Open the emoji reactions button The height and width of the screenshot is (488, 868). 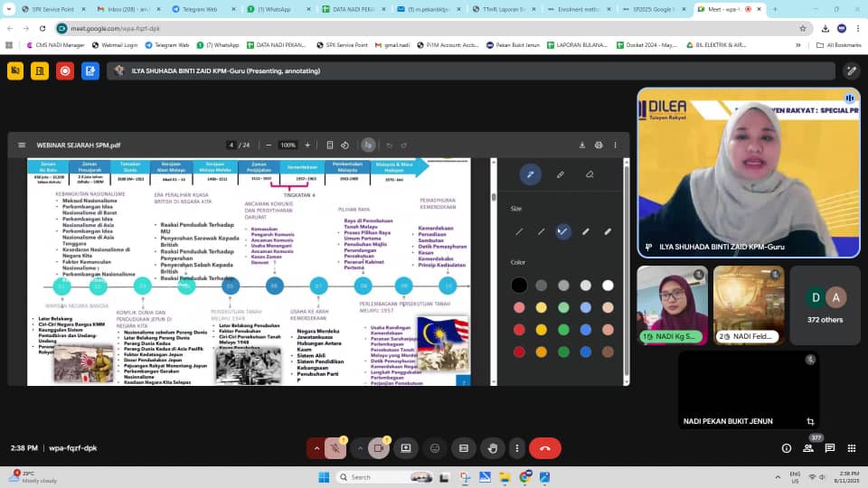pos(435,447)
